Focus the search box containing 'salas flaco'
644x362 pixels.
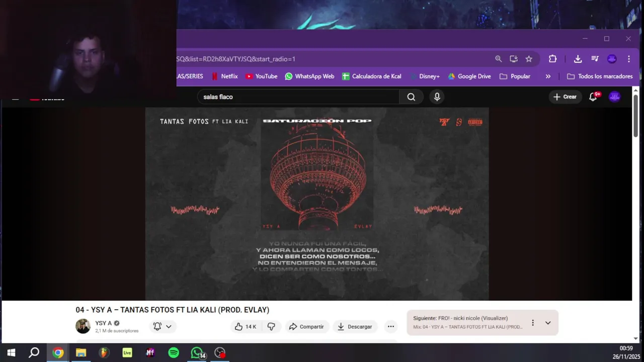pos(299,97)
